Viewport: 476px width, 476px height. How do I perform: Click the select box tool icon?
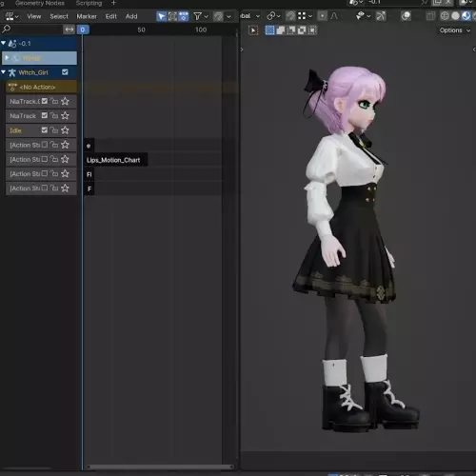(253, 30)
